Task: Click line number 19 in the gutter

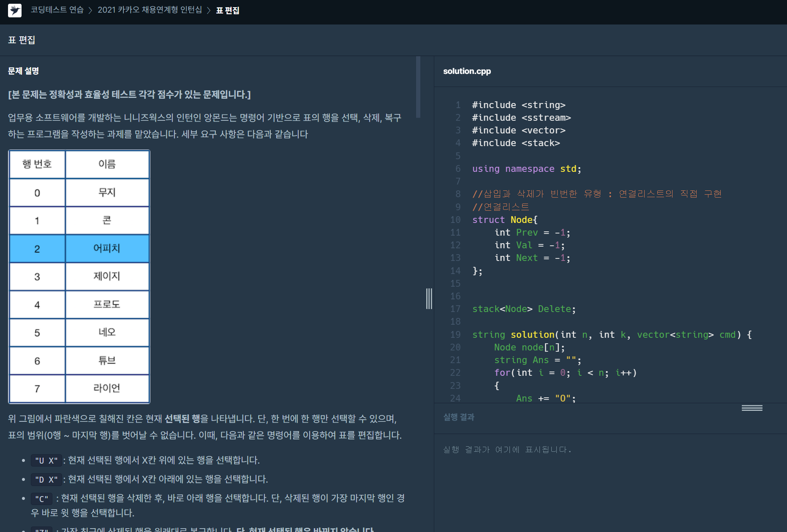Action: click(x=455, y=335)
